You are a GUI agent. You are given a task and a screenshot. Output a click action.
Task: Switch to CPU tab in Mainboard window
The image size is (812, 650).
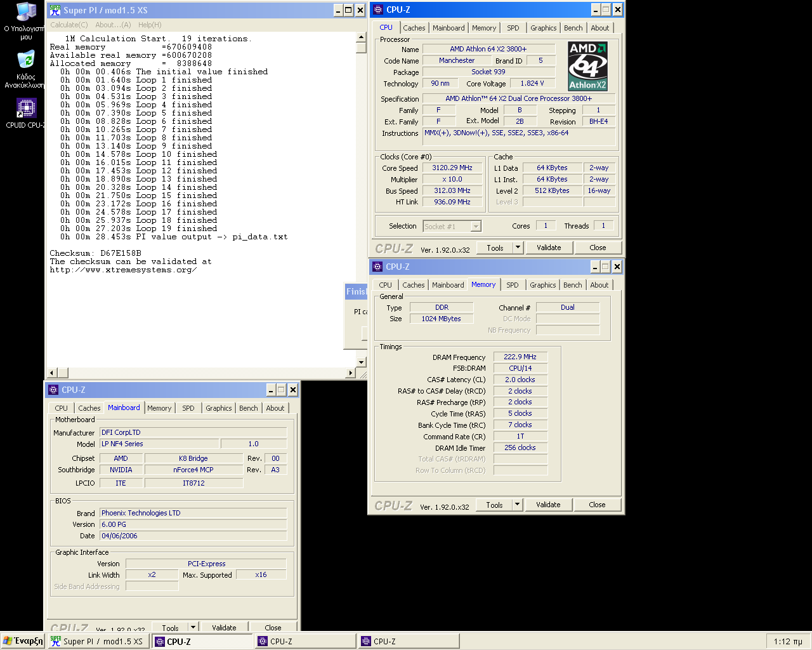tap(62, 408)
